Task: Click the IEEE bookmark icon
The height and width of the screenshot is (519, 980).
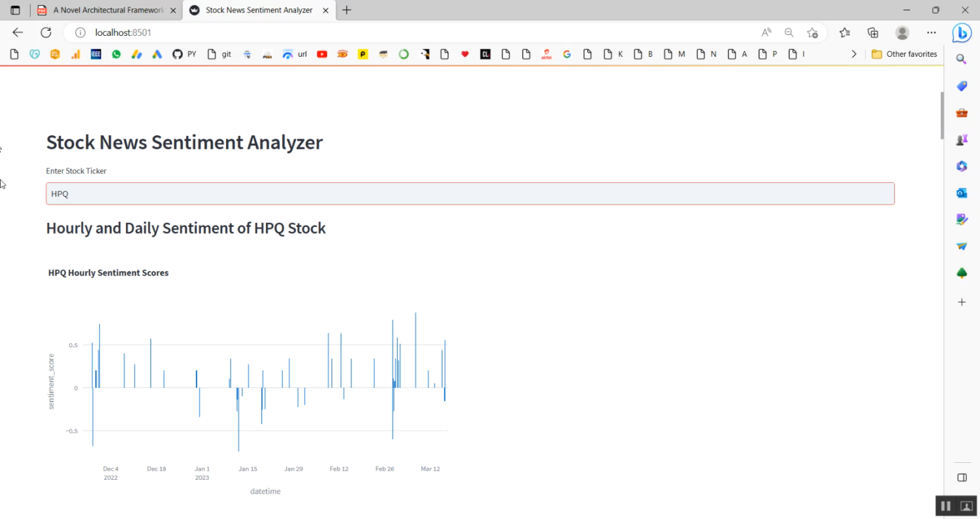Action: (96, 54)
